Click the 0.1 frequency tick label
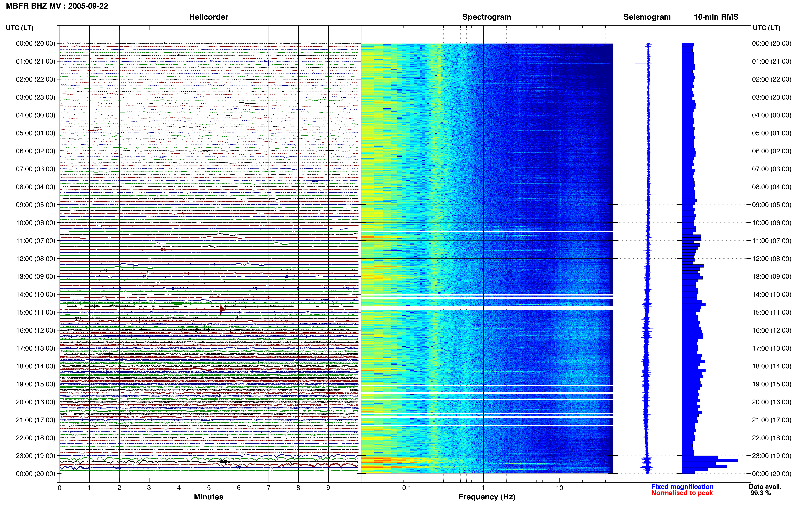The width and height of the screenshot is (812, 508). pyautogui.click(x=407, y=487)
